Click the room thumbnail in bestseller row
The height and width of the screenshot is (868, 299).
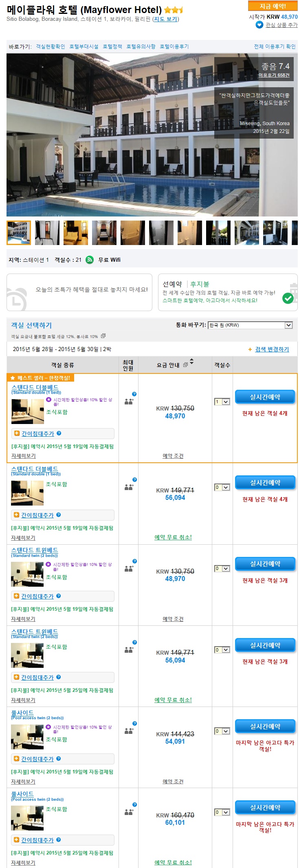pos(28,412)
